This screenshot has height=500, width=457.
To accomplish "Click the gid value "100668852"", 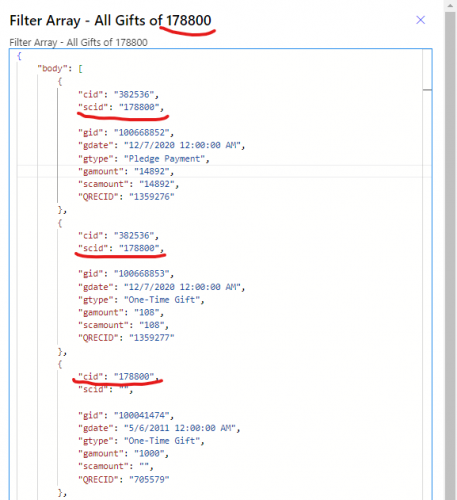I will tap(142, 132).
